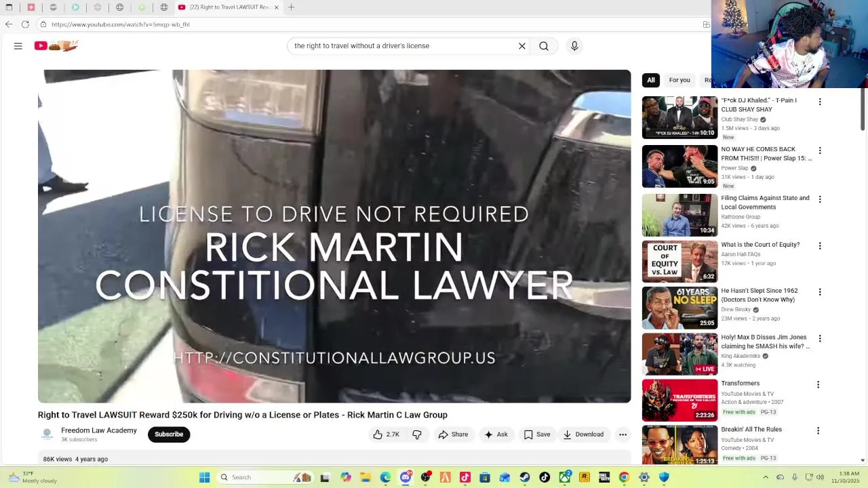Open TikTok from the taskbar
Viewport: 868px width, 488px height.
pyautogui.click(x=545, y=477)
